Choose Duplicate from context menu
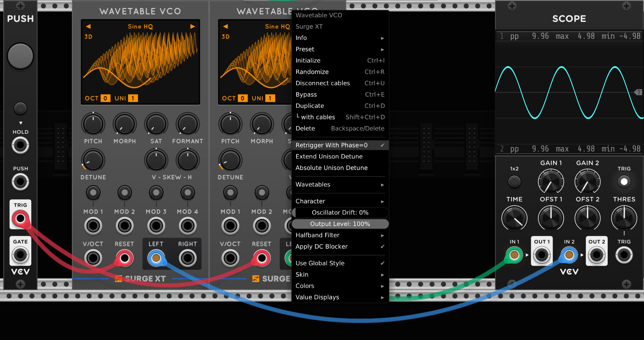This screenshot has height=340, width=644. coord(340,106)
